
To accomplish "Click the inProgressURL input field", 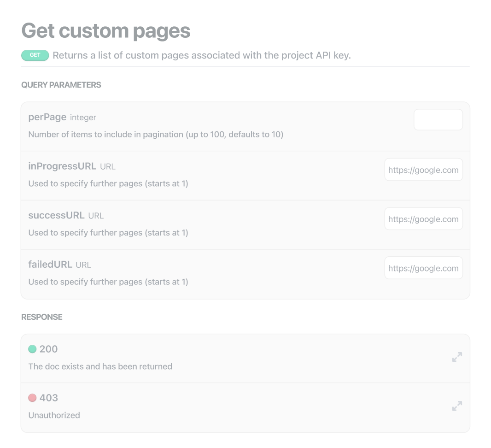I will [423, 170].
